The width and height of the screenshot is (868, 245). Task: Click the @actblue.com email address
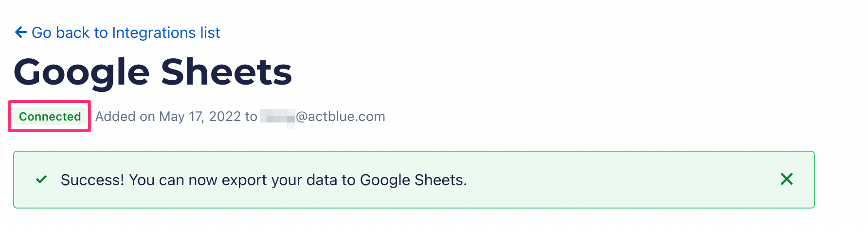341,117
